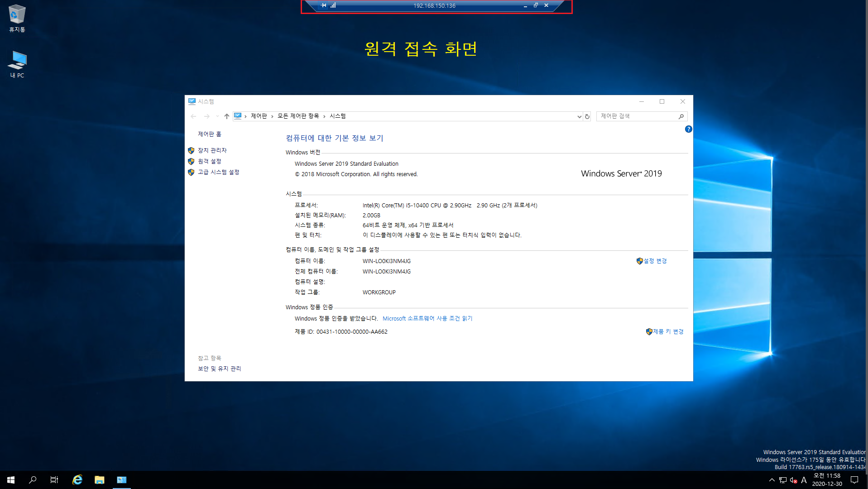Viewport: 868px width, 489px height.
Task: Click the System window title icon
Action: point(192,101)
